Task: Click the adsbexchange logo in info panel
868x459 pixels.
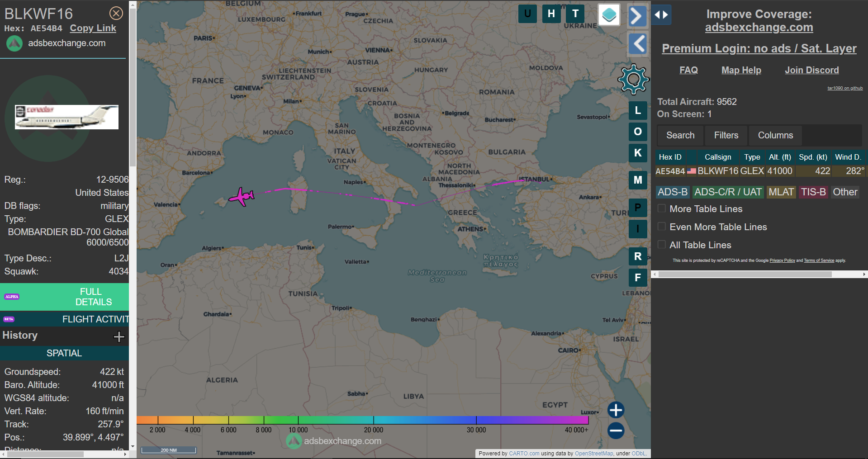Action: [14, 43]
